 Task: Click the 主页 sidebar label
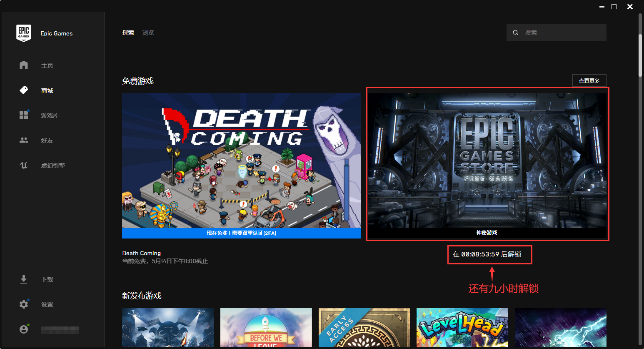(x=47, y=65)
